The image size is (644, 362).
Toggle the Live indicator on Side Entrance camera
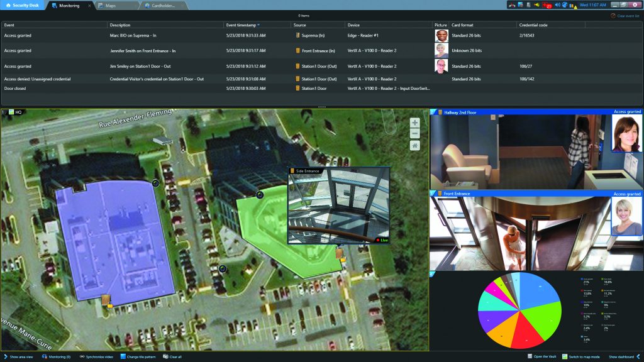point(382,239)
